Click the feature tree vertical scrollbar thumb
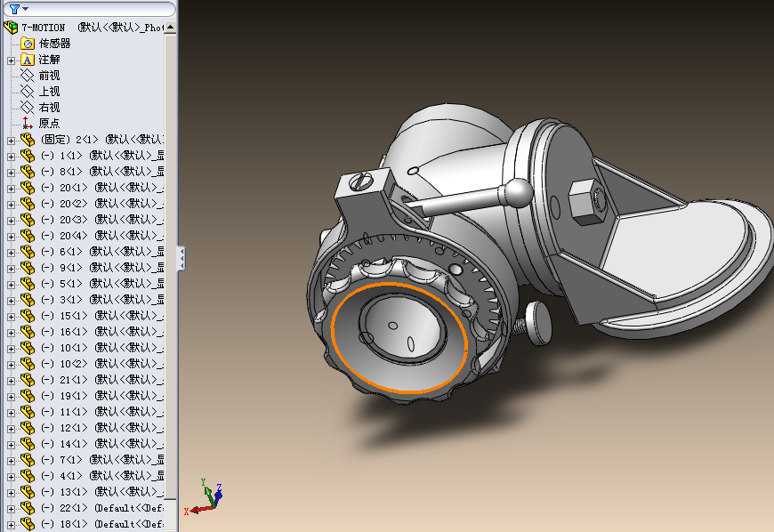The width and height of the screenshot is (774, 532). tap(170, 266)
